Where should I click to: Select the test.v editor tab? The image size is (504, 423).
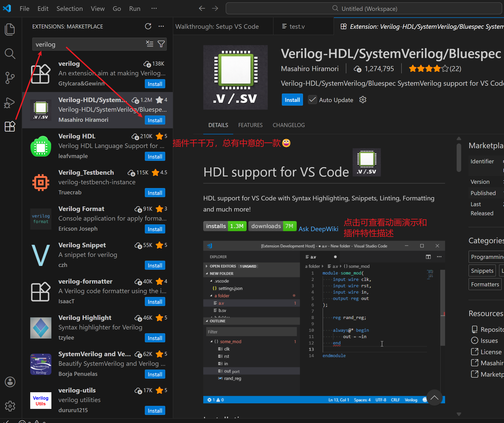click(297, 26)
